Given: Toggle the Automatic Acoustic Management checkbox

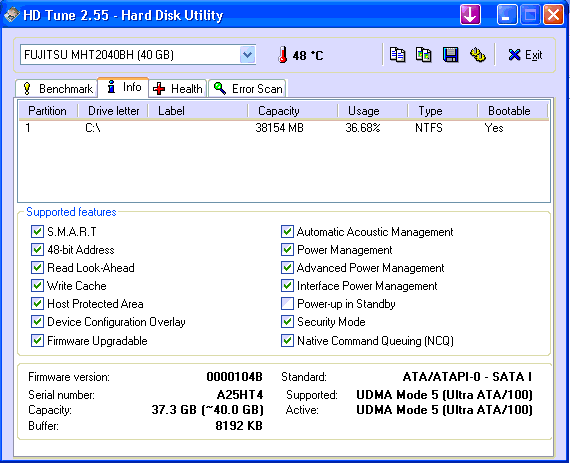Looking at the screenshot, I should pos(287,232).
